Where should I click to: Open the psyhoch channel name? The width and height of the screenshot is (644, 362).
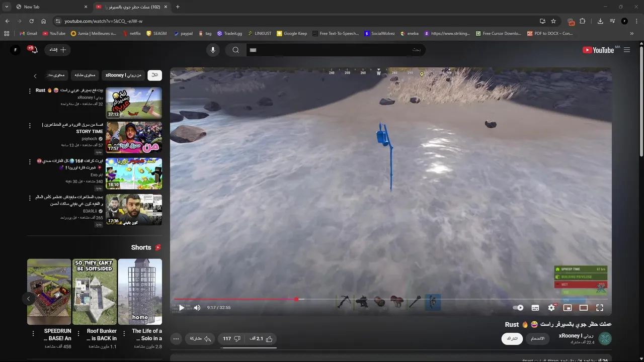pyautogui.click(x=89, y=139)
